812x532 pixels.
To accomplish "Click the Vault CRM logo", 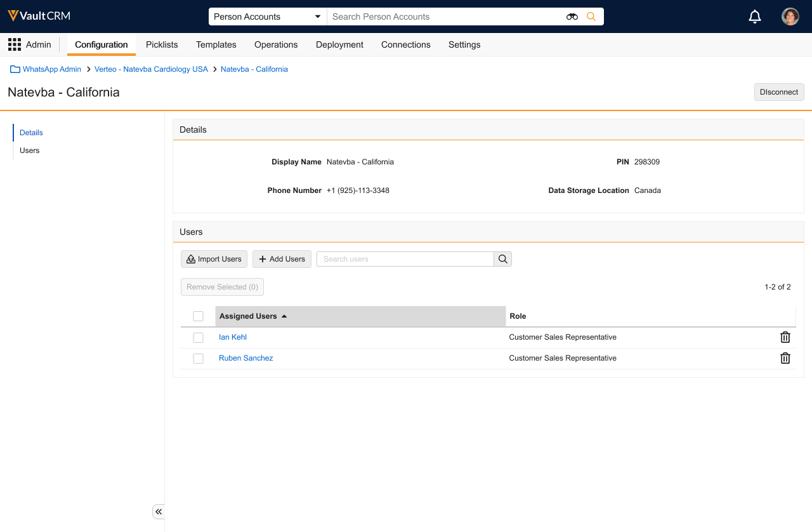I will click(39, 16).
